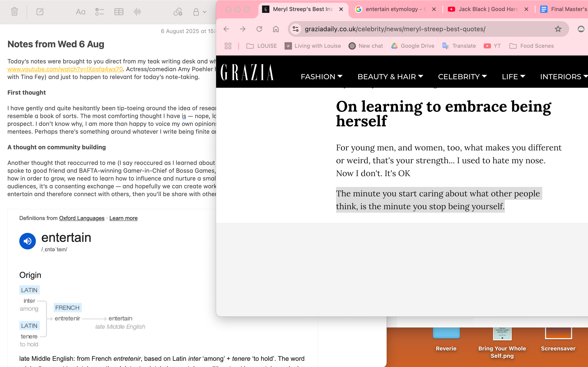Click the trash icon in Notes toolbar
This screenshot has height=367, width=588.
coord(14,11)
